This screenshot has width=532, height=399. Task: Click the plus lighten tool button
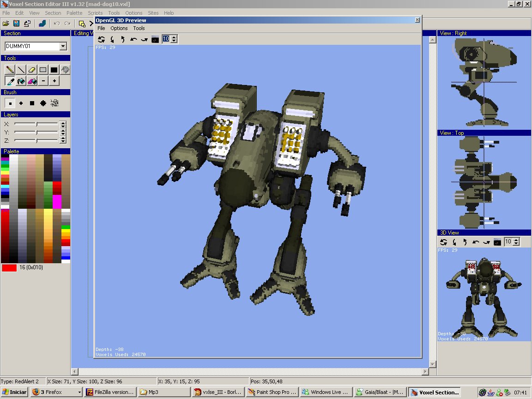pyautogui.click(x=54, y=81)
